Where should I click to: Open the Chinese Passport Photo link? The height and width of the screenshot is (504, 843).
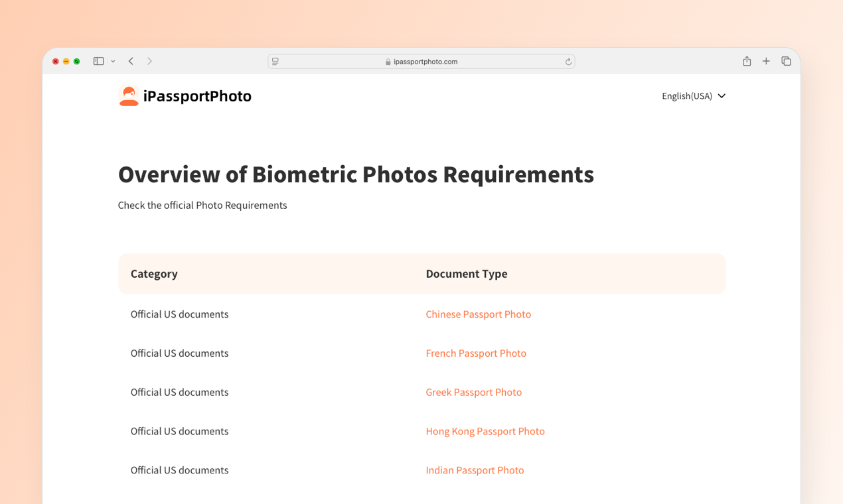(478, 314)
